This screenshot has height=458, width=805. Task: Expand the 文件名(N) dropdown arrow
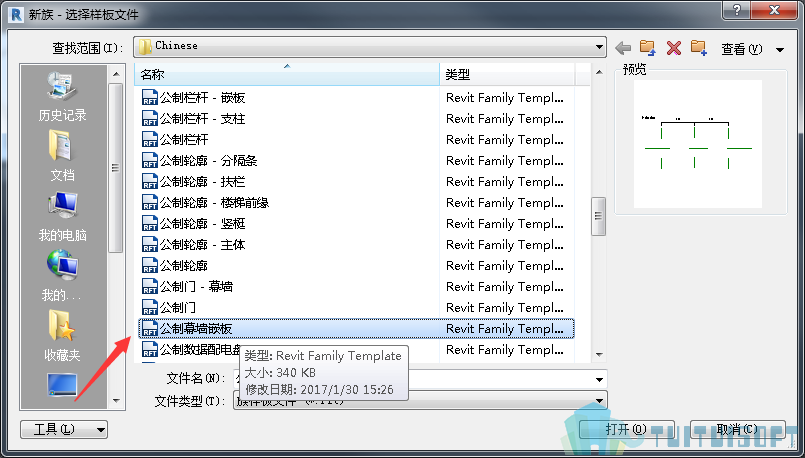(x=599, y=380)
